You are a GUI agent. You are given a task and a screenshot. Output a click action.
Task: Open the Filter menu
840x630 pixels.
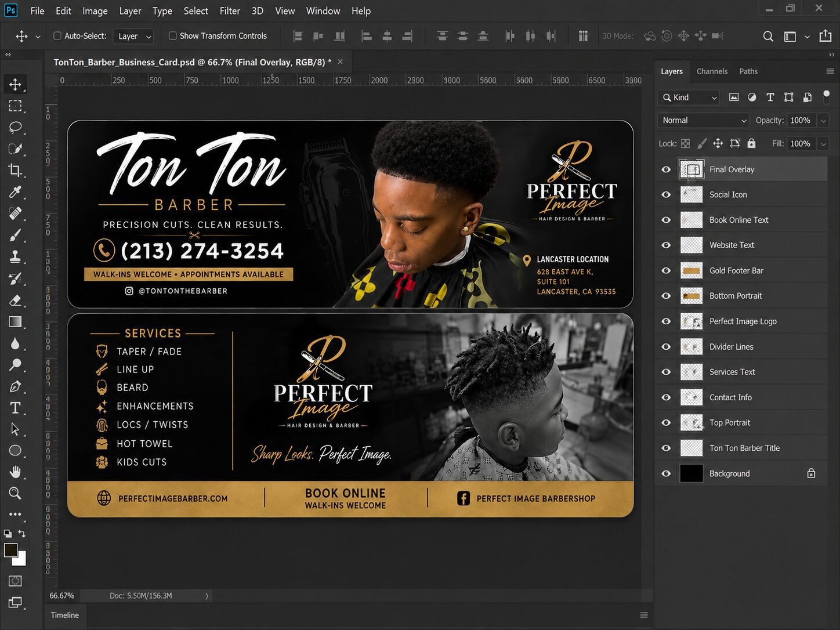(230, 11)
